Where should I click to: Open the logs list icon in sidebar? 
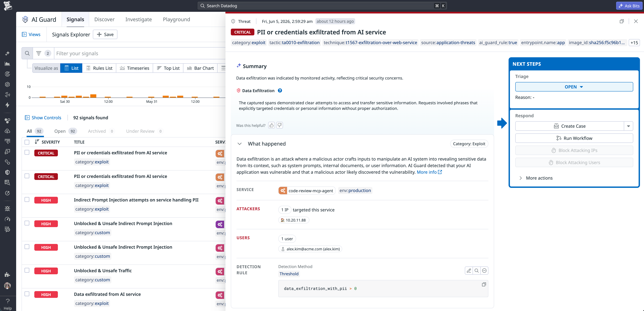8,141
